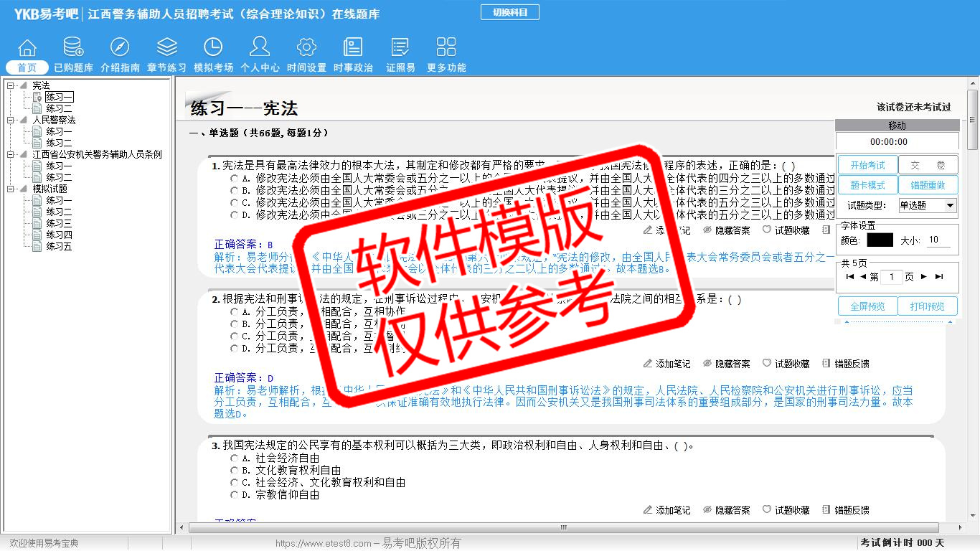
Task: Click the 全屏预览 button
Action: click(x=868, y=306)
